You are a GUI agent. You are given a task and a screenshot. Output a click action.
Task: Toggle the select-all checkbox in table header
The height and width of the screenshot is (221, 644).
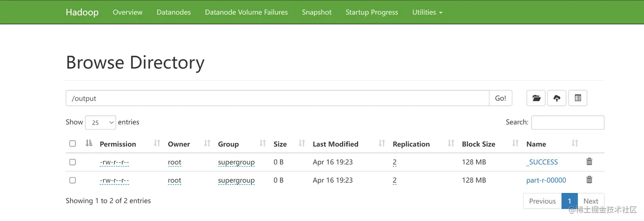coord(72,144)
